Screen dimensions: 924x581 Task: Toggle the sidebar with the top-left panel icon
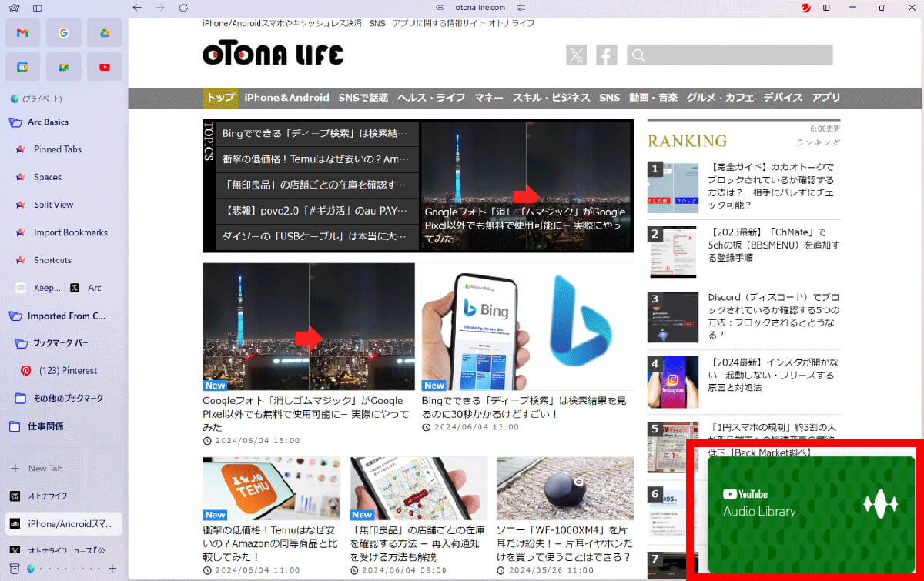click(38, 8)
